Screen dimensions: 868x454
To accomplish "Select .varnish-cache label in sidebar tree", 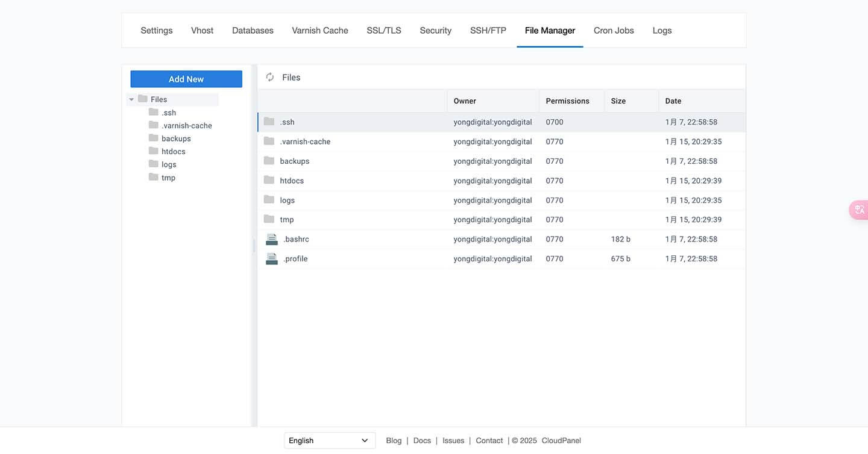I will click(x=187, y=126).
